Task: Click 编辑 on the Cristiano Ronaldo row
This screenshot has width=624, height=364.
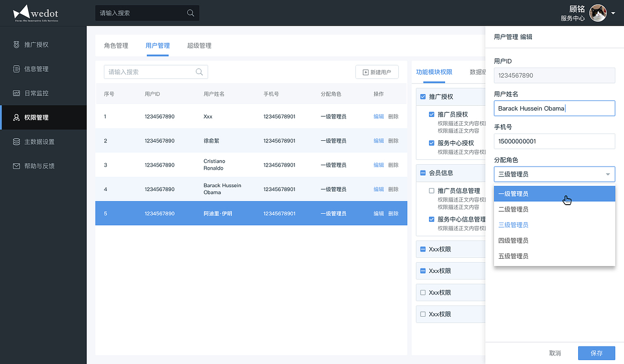Action: coord(379,165)
